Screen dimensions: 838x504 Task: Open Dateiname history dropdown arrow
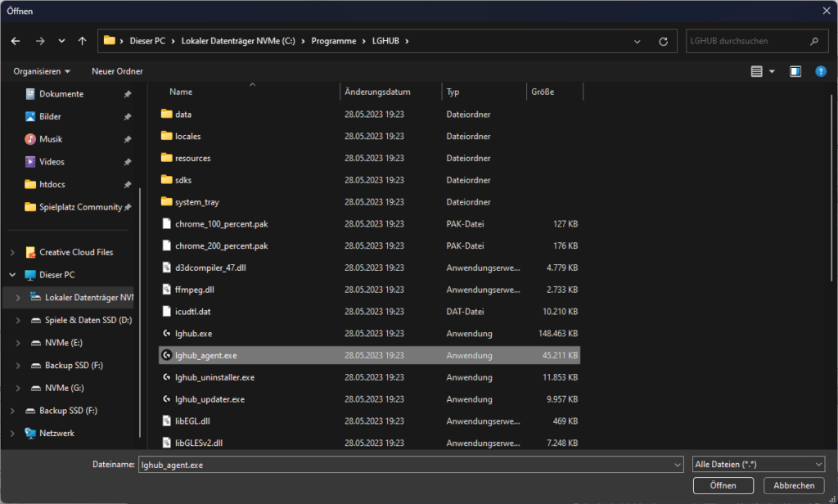677,465
